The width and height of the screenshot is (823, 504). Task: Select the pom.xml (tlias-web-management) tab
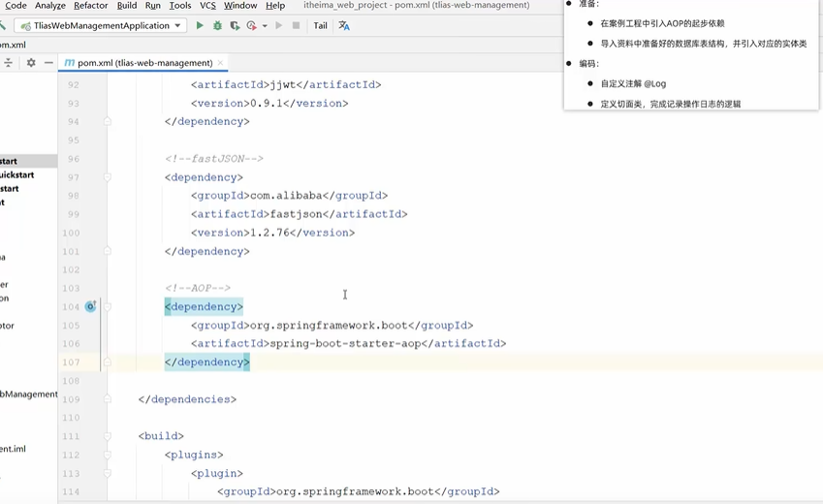(143, 62)
